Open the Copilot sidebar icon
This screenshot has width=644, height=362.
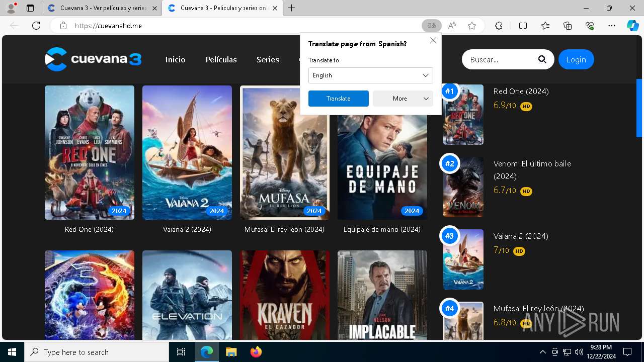(633, 26)
